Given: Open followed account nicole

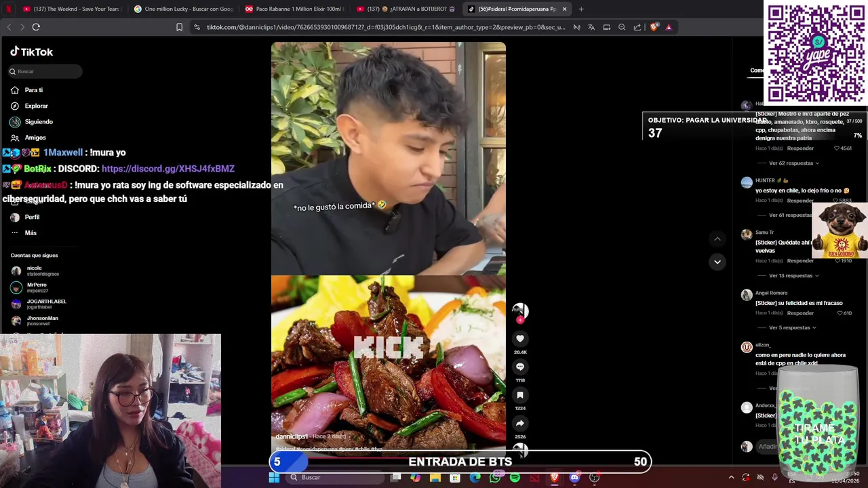Looking at the screenshot, I should pos(35,270).
